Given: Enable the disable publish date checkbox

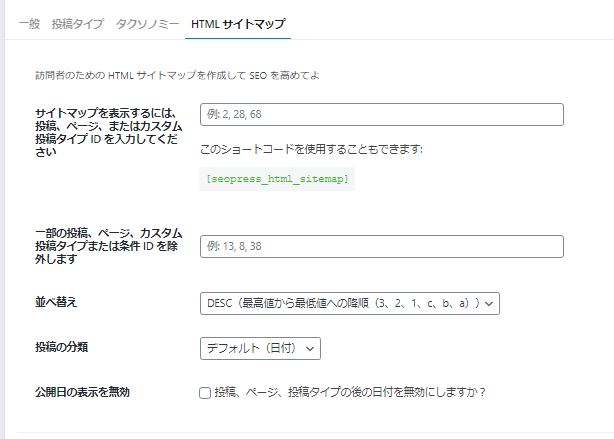Looking at the screenshot, I should tap(205, 393).
